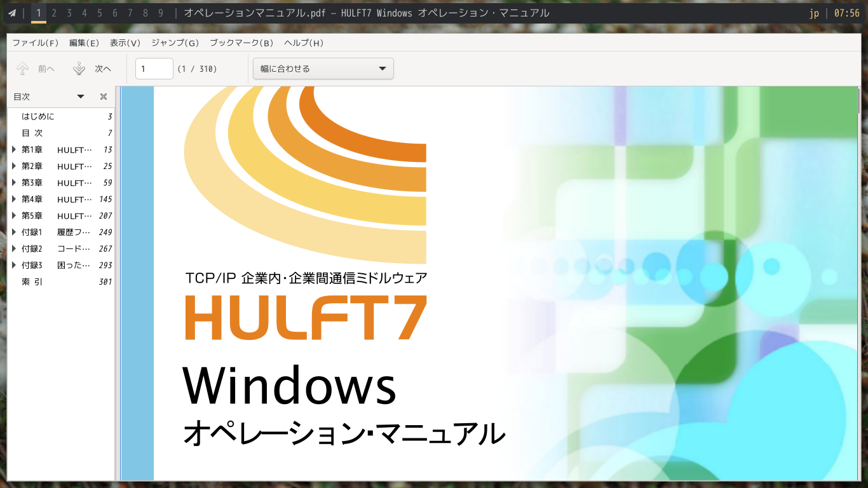Switch to workspace 3 in the top bar
Screen dimensions: 868x488
[69, 13]
